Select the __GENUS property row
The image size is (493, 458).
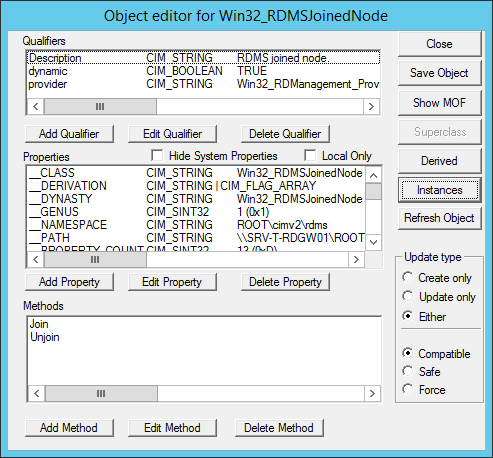(x=196, y=212)
